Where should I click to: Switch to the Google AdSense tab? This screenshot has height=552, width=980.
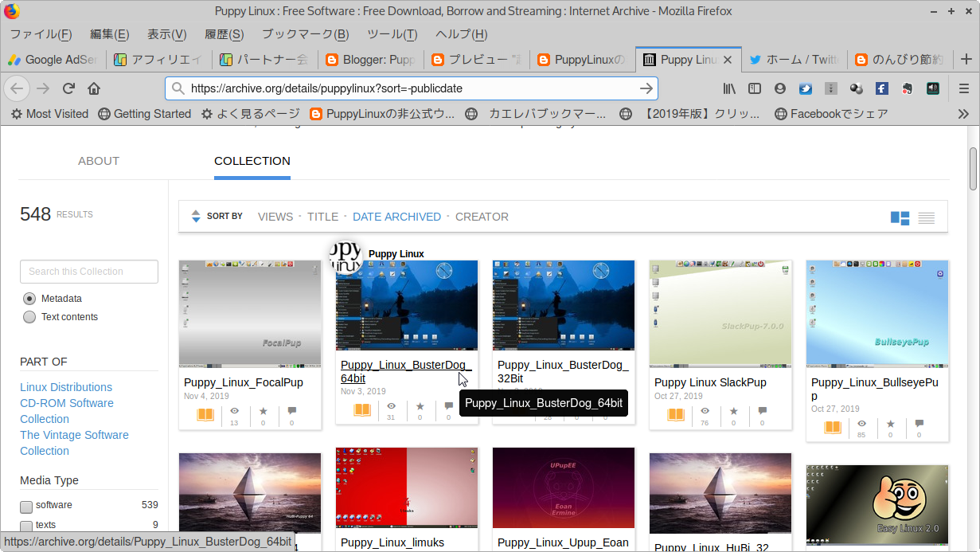(x=53, y=60)
